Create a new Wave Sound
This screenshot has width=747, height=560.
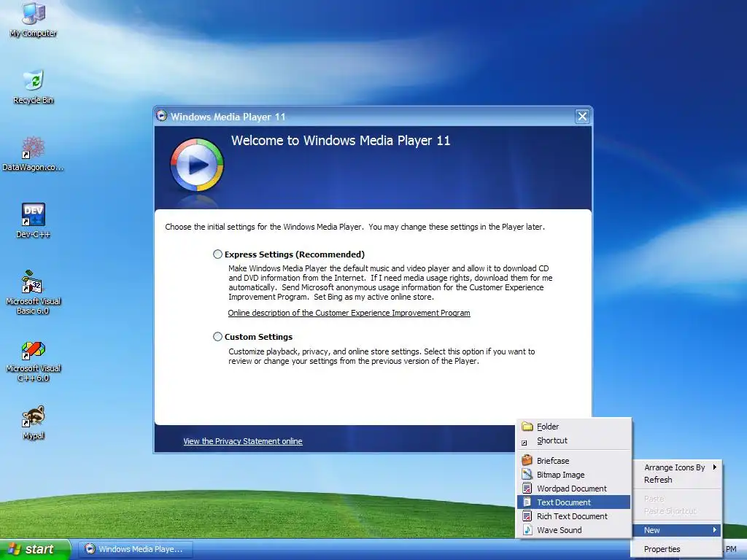(x=573, y=529)
